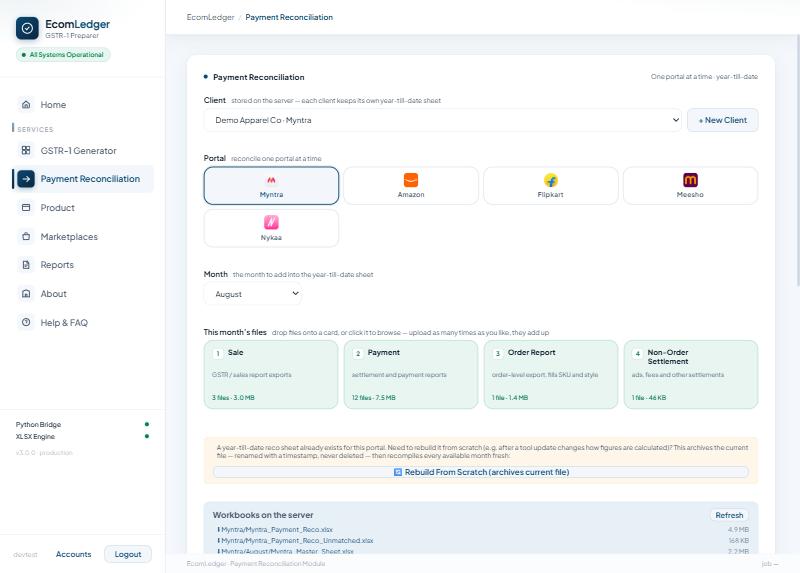
Task: Click the Rebuild From Scratch archive icon
Action: point(398,472)
